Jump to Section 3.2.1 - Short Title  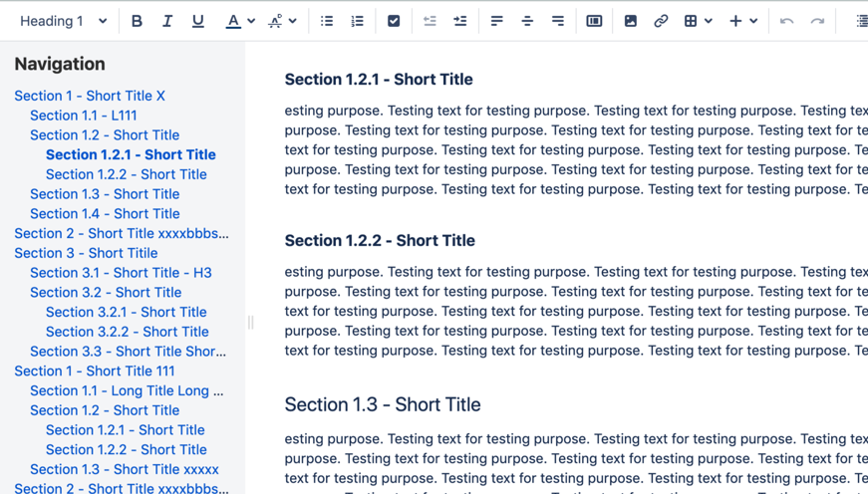coord(127,312)
